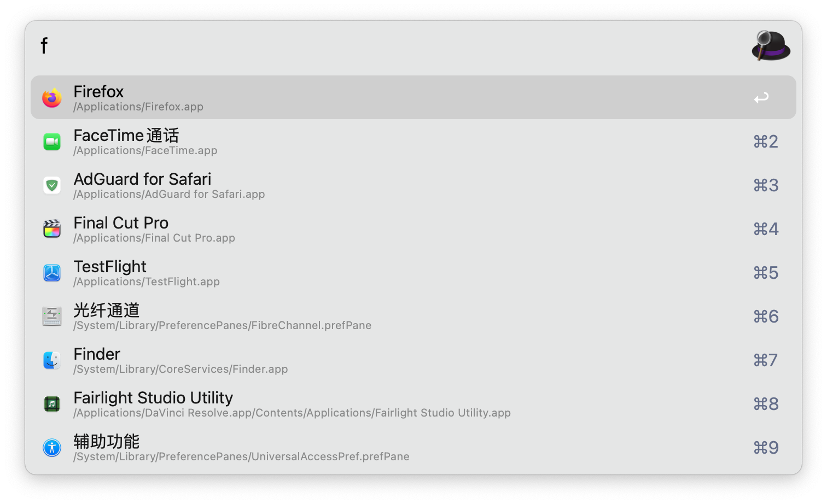Click the ⌘3 shortcut label
This screenshot has width=827, height=504.
point(766,185)
